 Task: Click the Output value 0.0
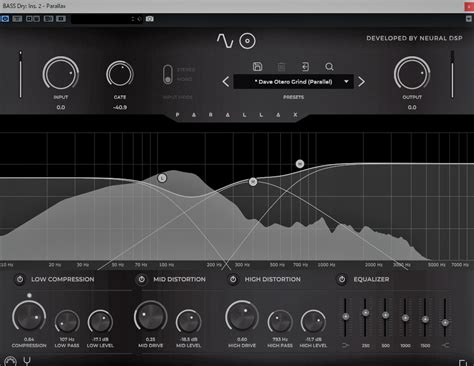pos(412,107)
